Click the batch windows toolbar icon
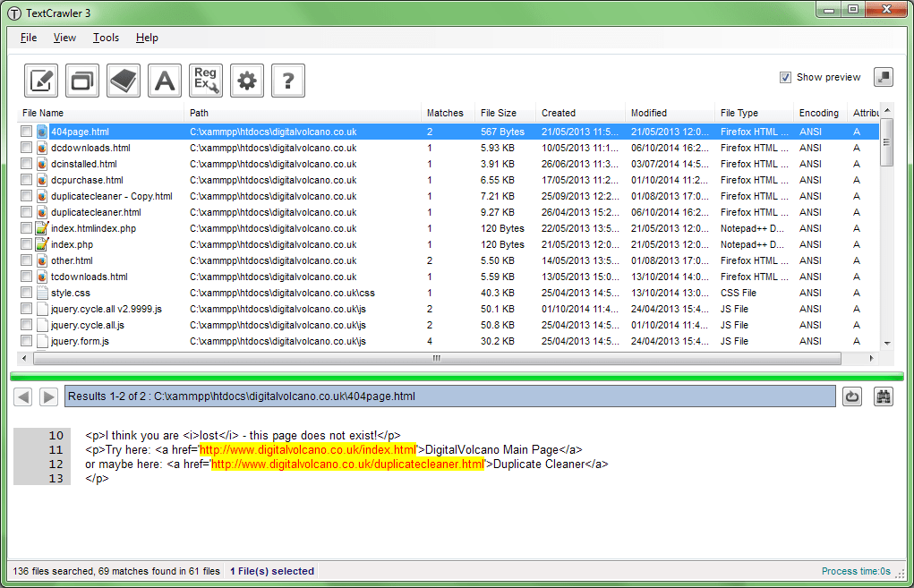This screenshot has height=588, width=914. point(81,80)
